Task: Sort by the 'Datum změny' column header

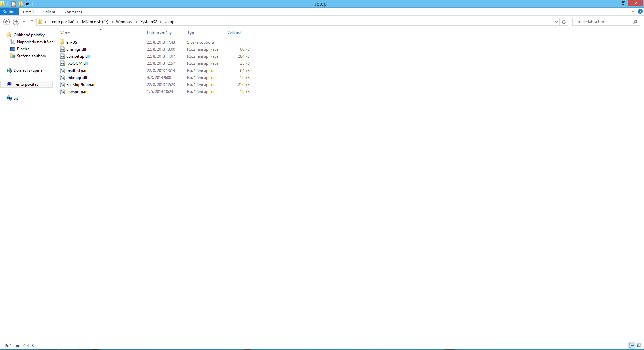Action: click(165, 33)
